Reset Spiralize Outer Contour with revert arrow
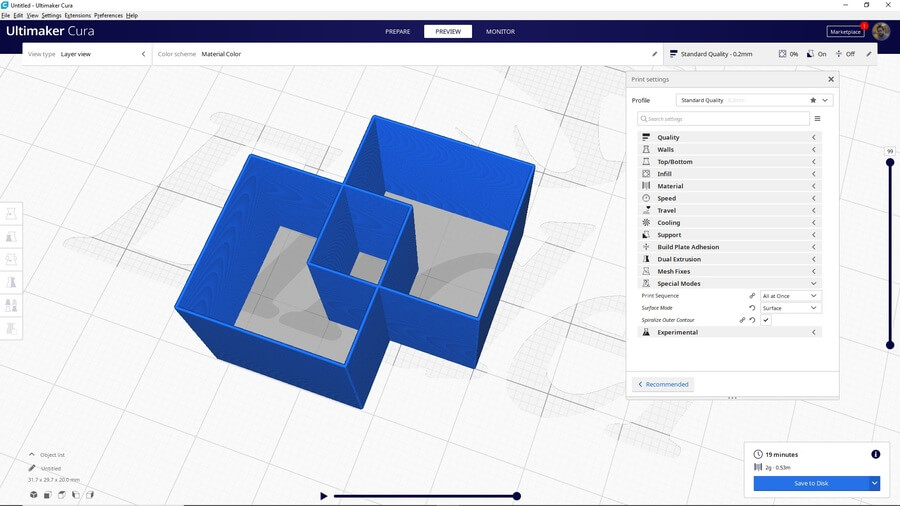The width and height of the screenshot is (900, 506). [752, 320]
